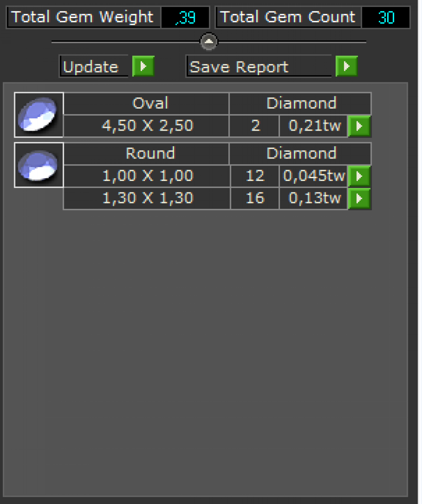Click the quantity 16 cell
The height and width of the screenshot is (504, 422).
pyautogui.click(x=255, y=199)
